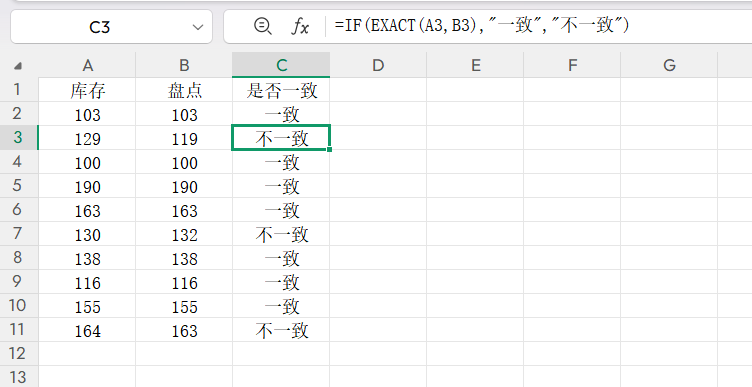Select column C header
This screenshot has width=752, height=387.
pos(282,65)
